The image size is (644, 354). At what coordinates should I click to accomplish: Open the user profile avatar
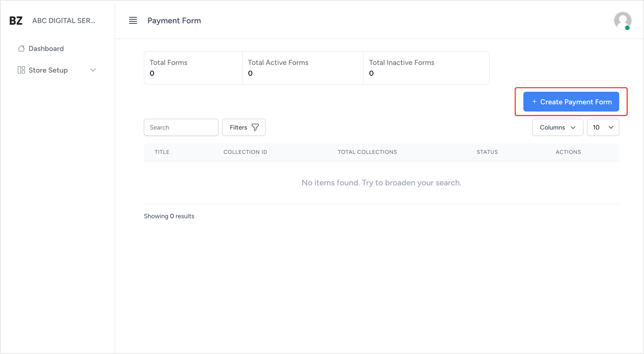[622, 21]
